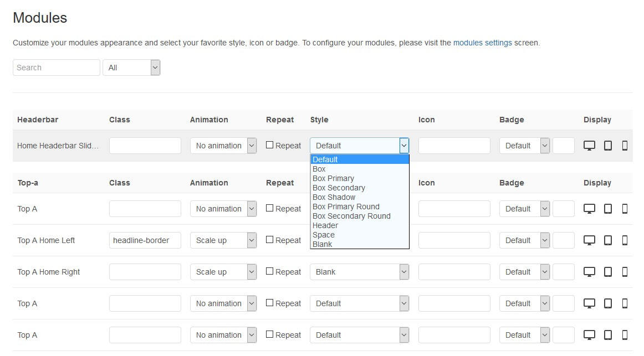Open Scale up animation dropdown for Top A Home Left
644x356 pixels.
coord(223,240)
